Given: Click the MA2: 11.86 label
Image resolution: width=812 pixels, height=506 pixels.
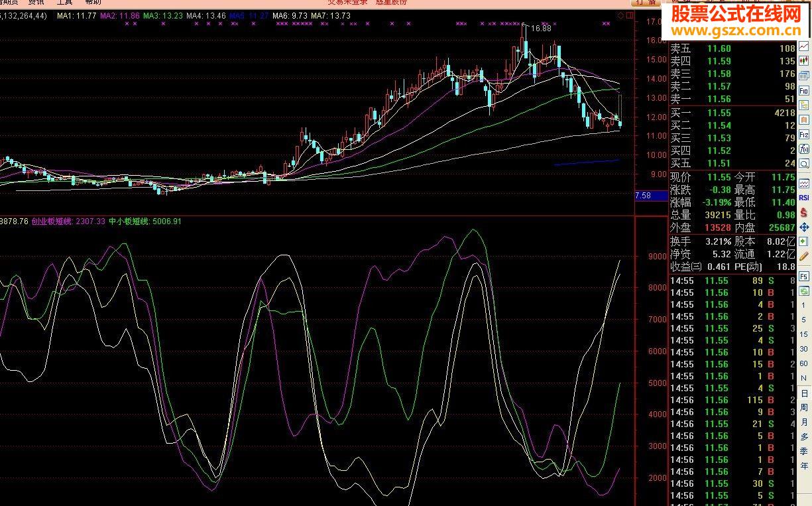Looking at the screenshot, I should (119, 15).
